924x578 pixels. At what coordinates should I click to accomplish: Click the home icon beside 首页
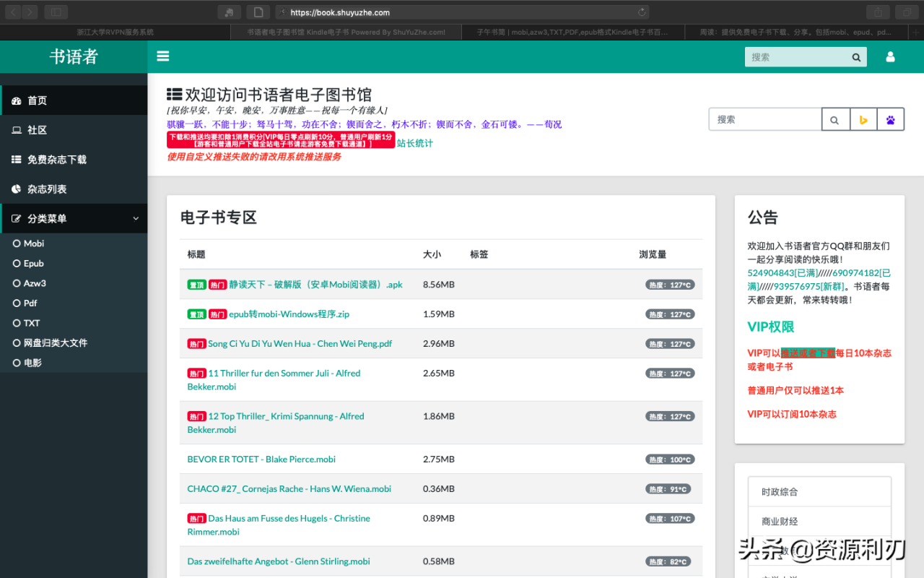[18, 100]
